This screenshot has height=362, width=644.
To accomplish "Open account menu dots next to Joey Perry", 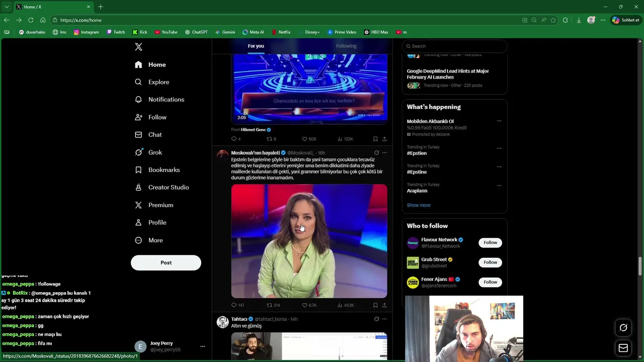I will (203, 346).
